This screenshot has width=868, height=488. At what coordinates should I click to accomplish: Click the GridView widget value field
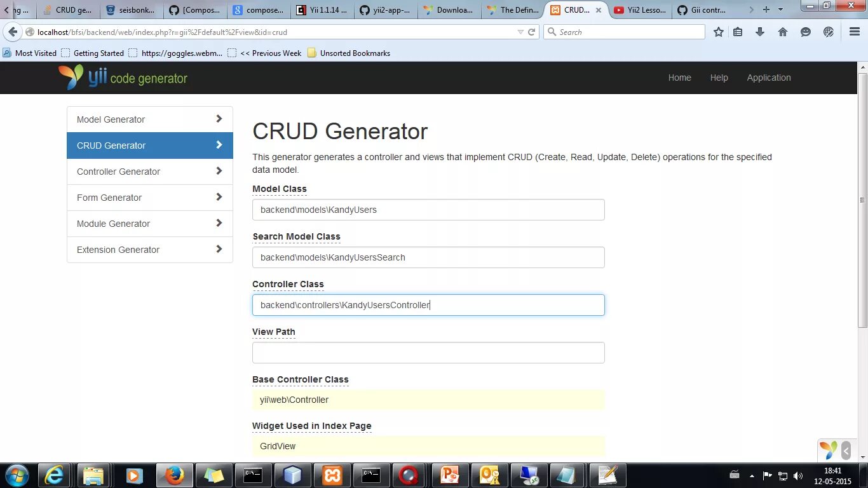[x=428, y=446]
